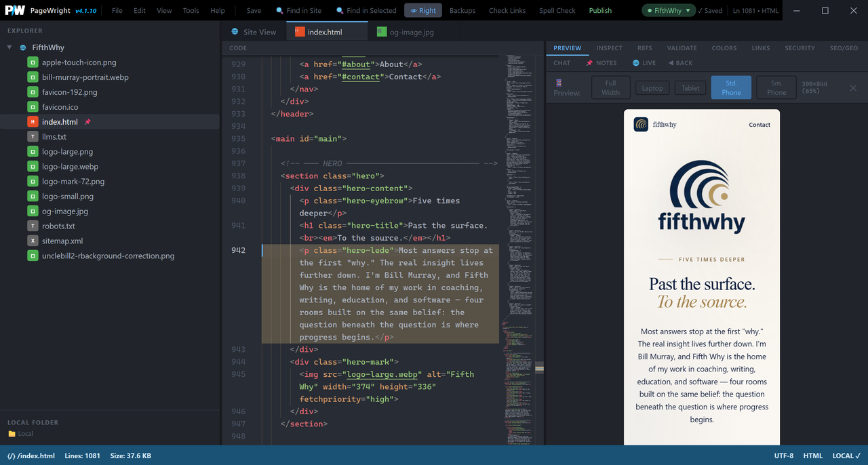The image size is (868, 465).
Task: Click the bill-murray-portrait.webp file icon
Action: tap(33, 77)
